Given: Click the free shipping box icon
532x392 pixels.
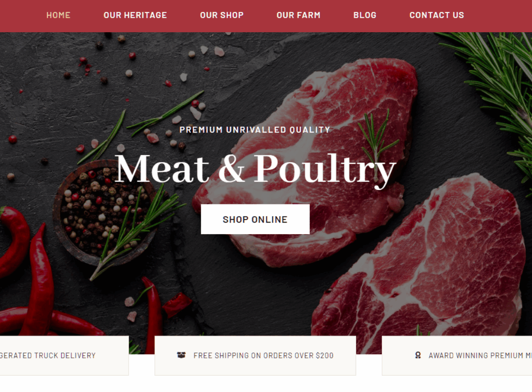Looking at the screenshot, I should pyautogui.click(x=181, y=355).
